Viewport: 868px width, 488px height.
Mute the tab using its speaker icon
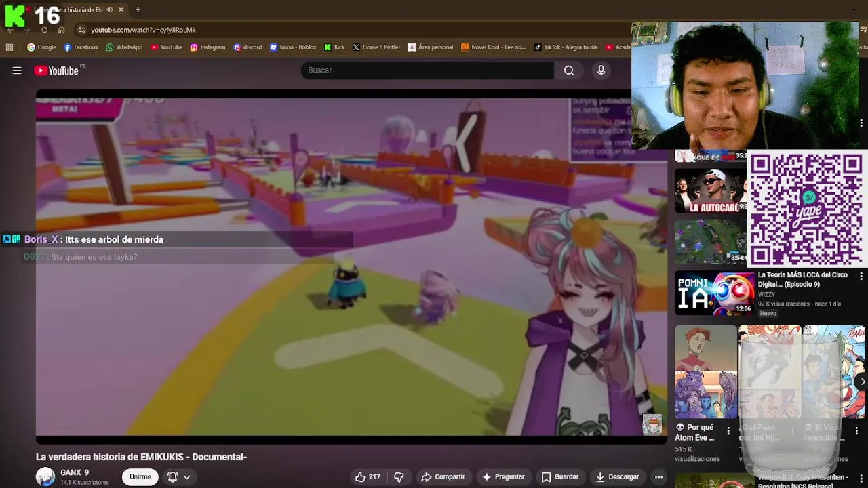(110, 9)
